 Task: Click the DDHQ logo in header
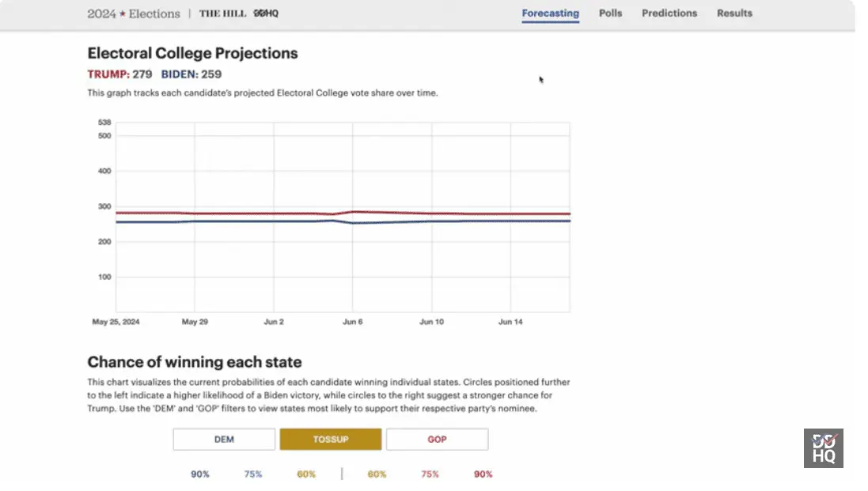pyautogui.click(x=266, y=13)
